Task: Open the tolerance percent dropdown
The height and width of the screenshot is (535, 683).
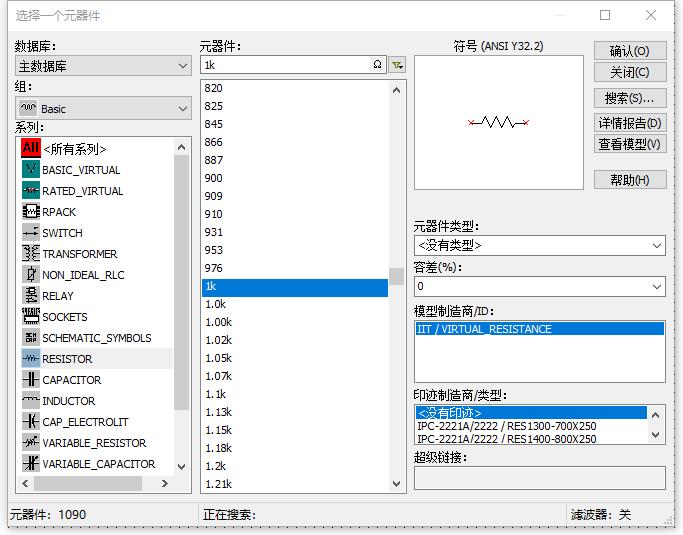Action: click(x=540, y=287)
